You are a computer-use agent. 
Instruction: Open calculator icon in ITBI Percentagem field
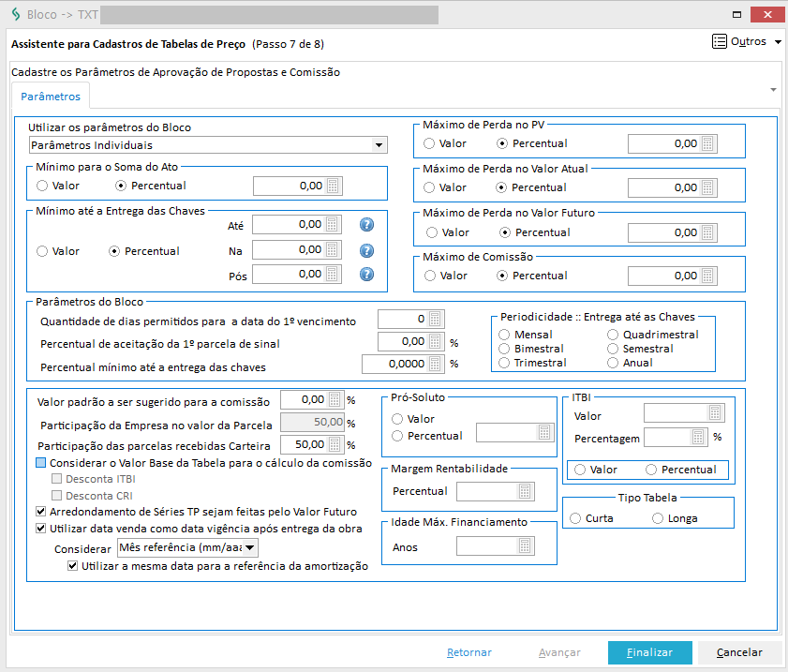tap(698, 438)
